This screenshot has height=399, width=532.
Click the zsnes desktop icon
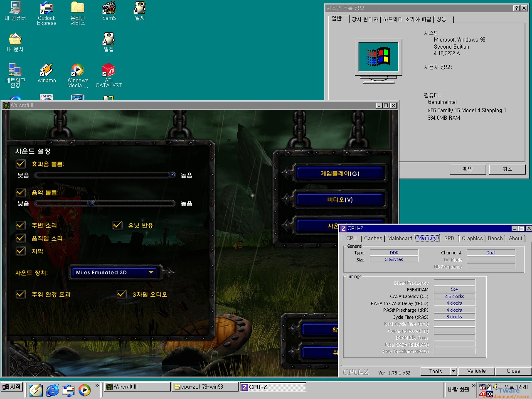click(47, 98)
